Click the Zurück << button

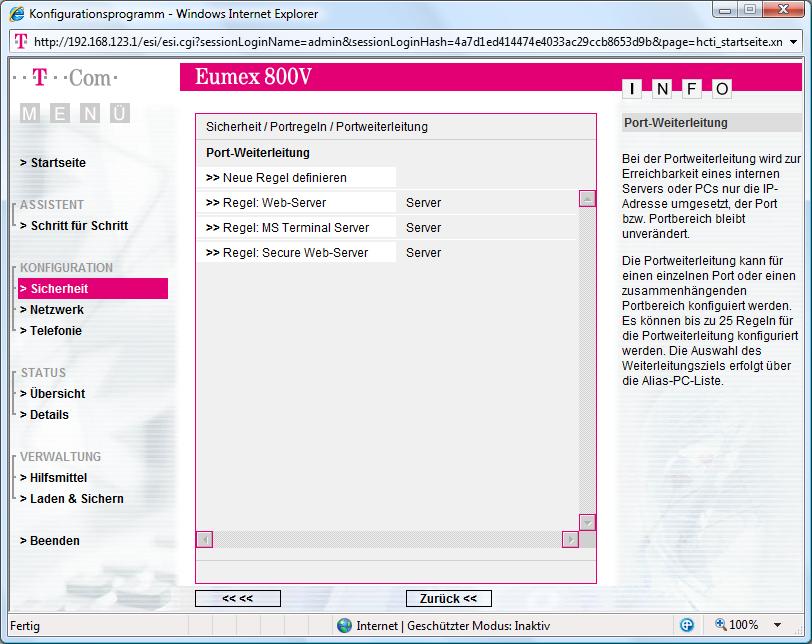[448, 599]
